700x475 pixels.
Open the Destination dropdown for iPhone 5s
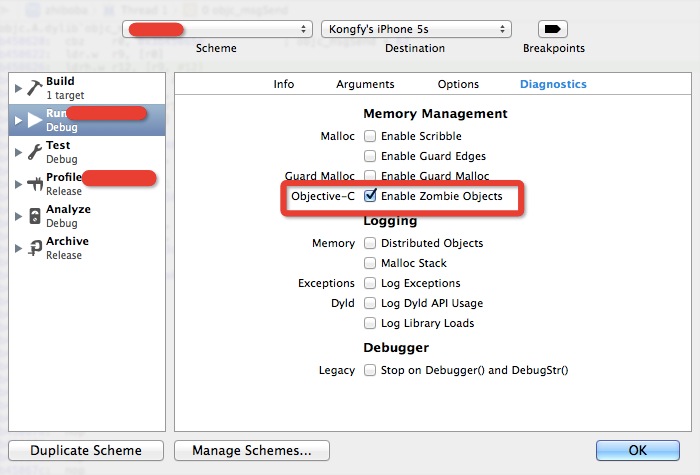pos(417,29)
